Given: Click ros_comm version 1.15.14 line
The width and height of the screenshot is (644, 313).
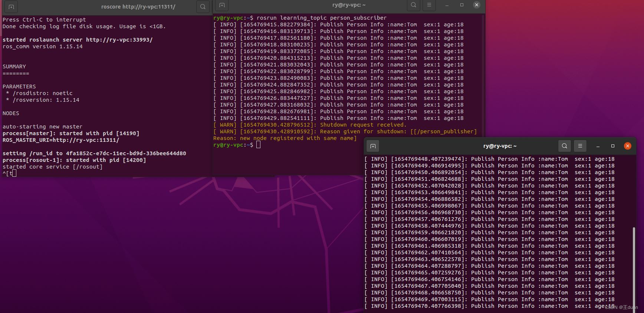Looking at the screenshot, I should [43, 46].
